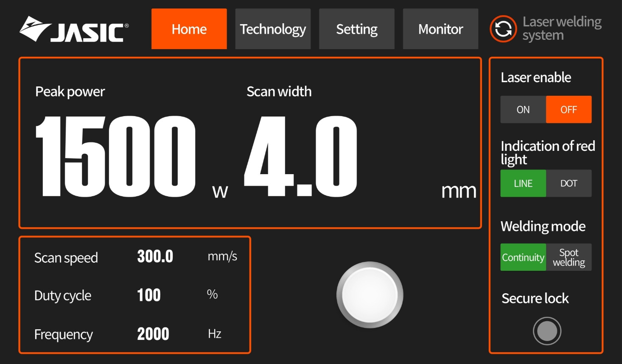Tap the Secure lock round indicator
622x364 pixels.
pyautogui.click(x=547, y=331)
